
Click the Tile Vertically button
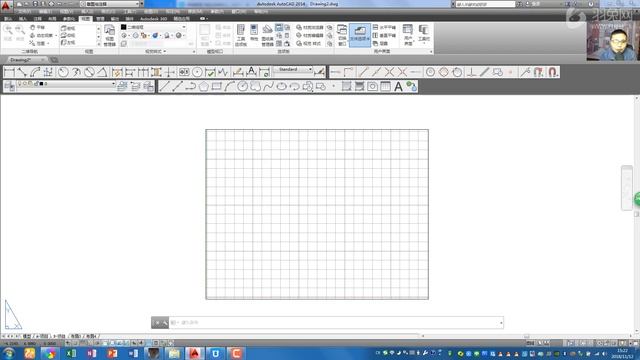coord(384,36)
